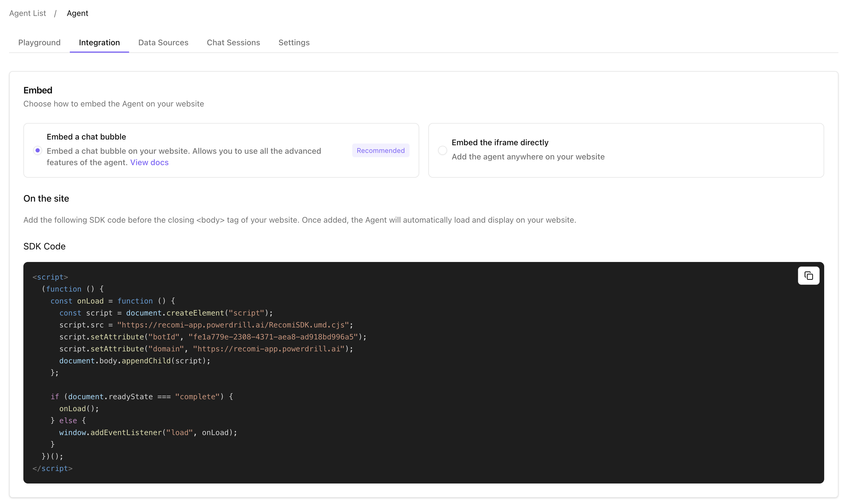Select the Embed a chat bubble radio
This screenshot has height=504, width=843.
pos(38,150)
